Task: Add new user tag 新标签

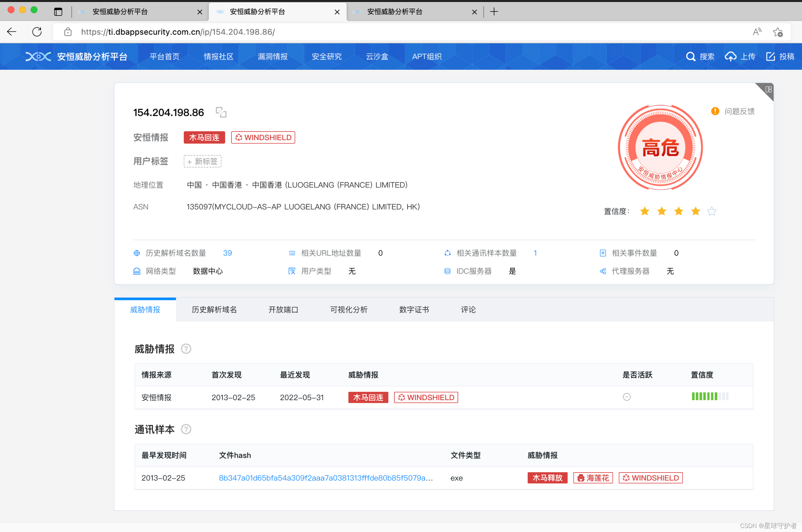Action: (x=203, y=161)
